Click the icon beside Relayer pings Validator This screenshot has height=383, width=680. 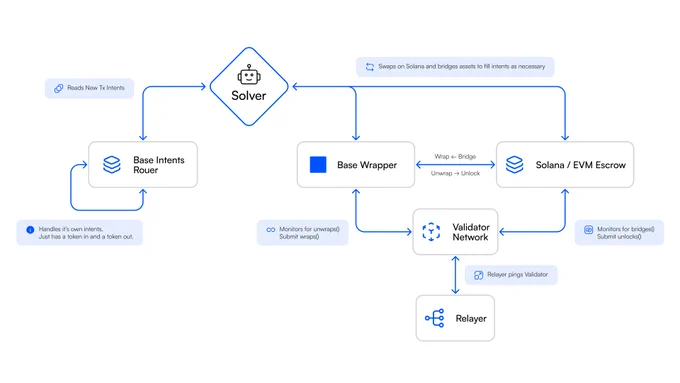pos(478,275)
